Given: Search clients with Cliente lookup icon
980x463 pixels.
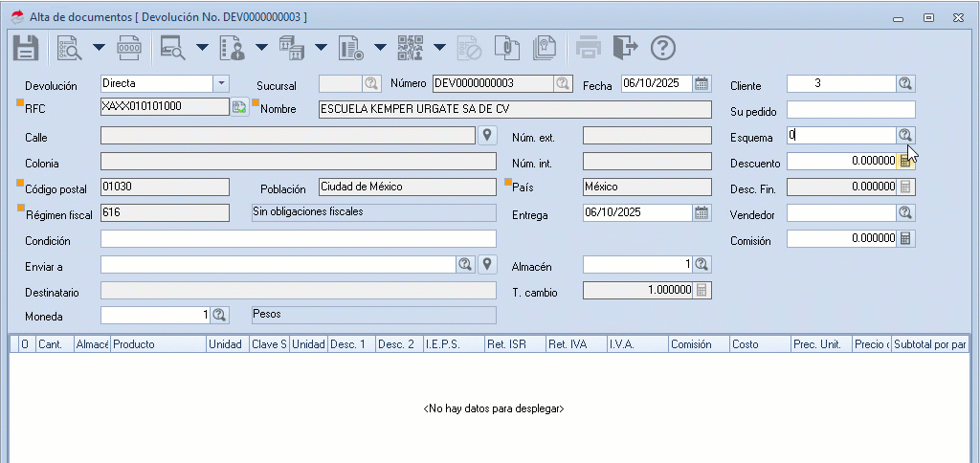Looking at the screenshot, I should (x=905, y=83).
